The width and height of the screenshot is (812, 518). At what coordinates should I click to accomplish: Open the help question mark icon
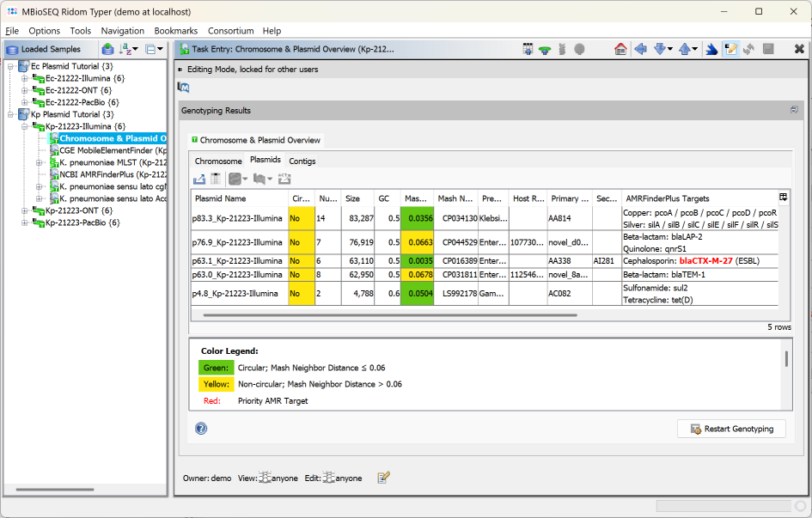point(200,428)
